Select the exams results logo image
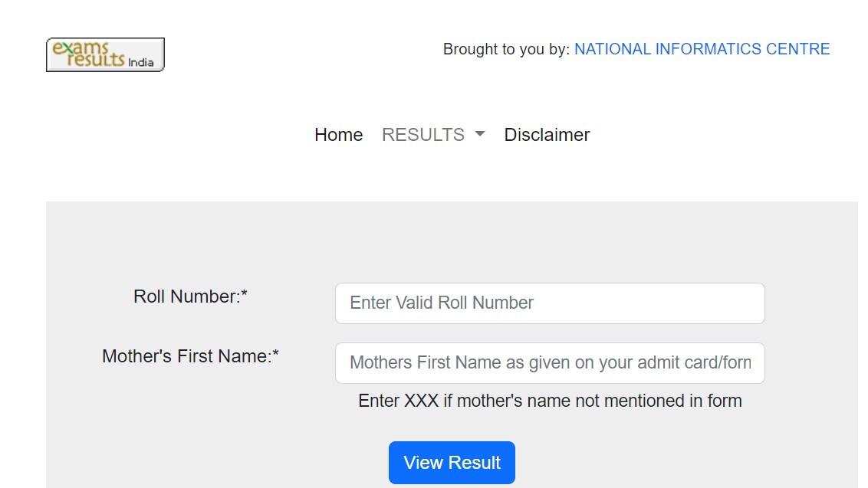This screenshot has height=488, width=868. point(105,54)
